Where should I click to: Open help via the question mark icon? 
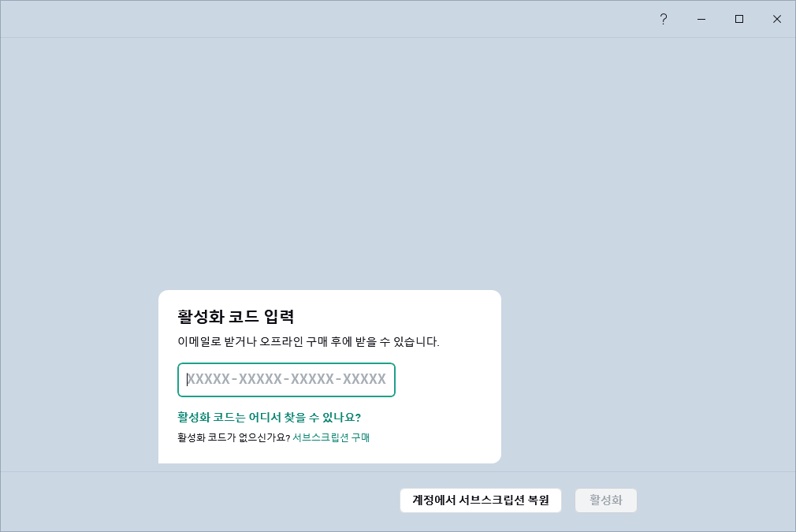point(663,19)
